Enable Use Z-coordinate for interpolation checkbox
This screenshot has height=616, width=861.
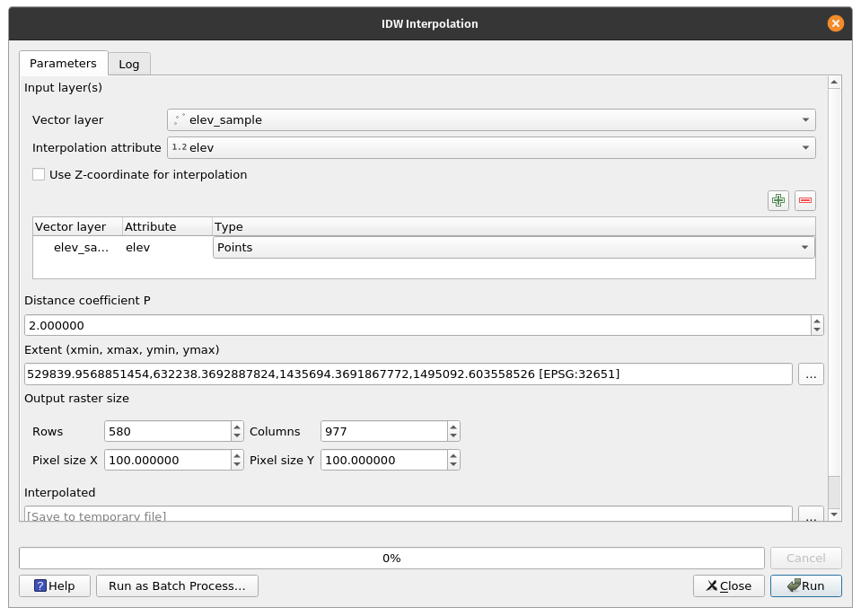pyautogui.click(x=39, y=175)
